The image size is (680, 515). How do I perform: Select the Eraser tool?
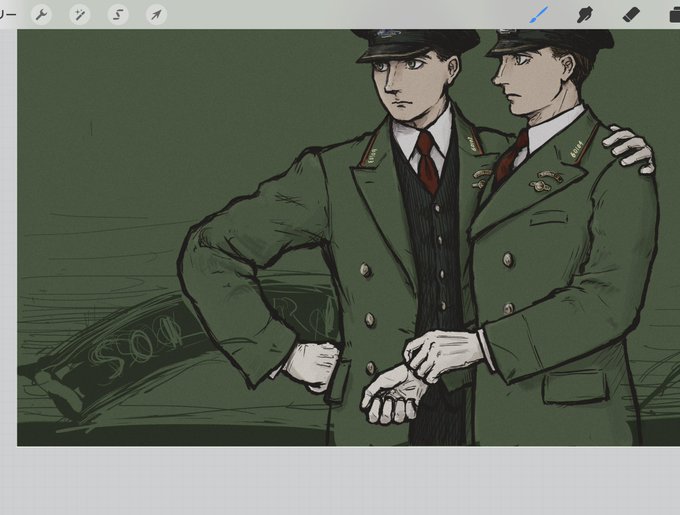tap(631, 15)
